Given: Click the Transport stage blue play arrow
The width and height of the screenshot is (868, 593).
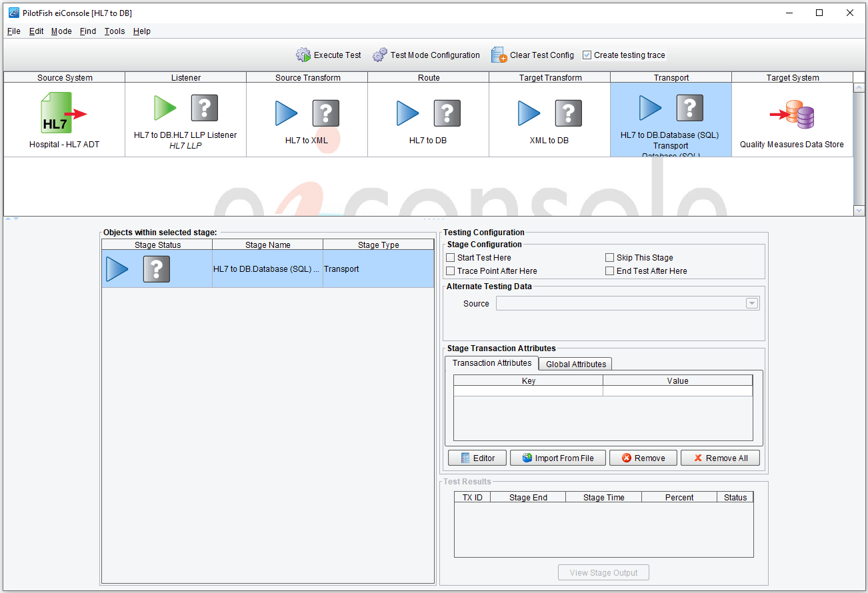Looking at the screenshot, I should click(x=651, y=107).
